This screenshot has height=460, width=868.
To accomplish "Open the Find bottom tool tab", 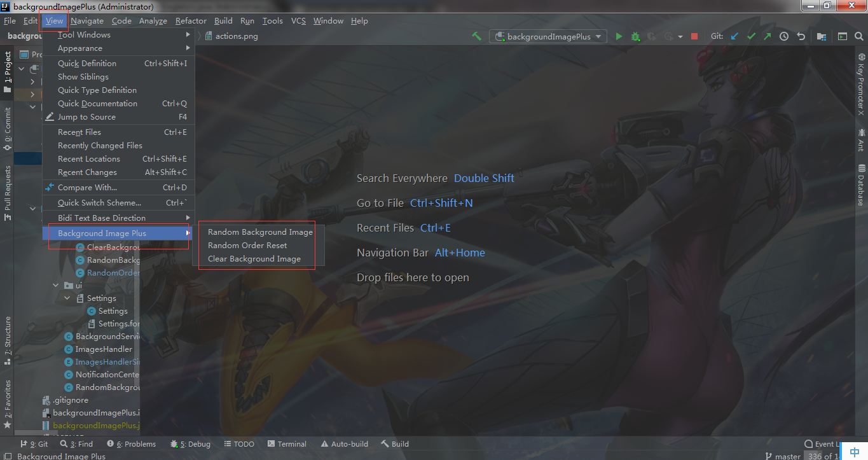I will pos(76,444).
